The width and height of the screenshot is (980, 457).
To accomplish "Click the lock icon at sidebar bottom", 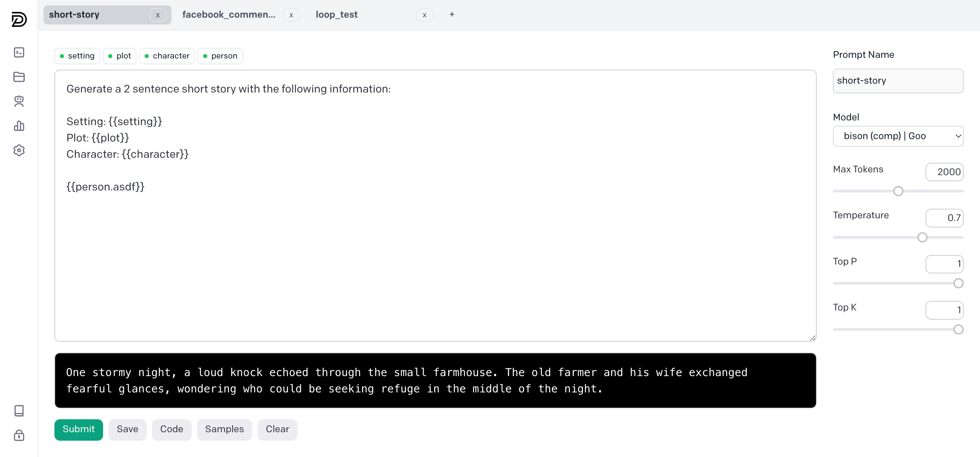I will pos(19,436).
